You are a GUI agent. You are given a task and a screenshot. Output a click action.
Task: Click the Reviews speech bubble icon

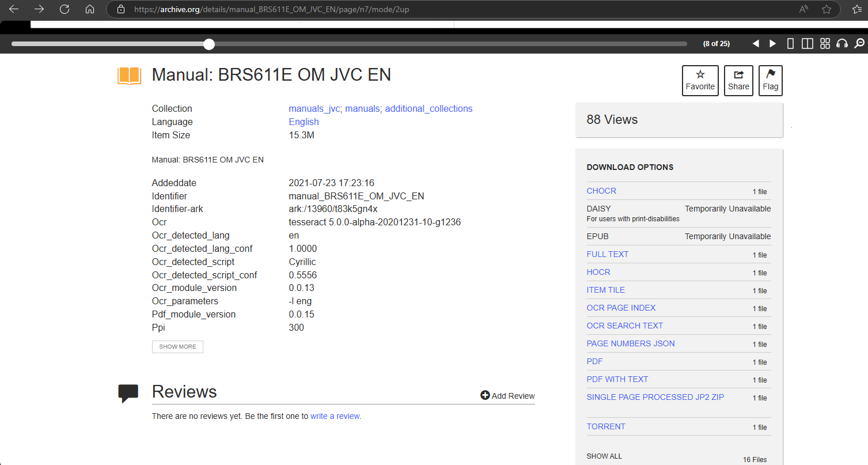pyautogui.click(x=128, y=393)
